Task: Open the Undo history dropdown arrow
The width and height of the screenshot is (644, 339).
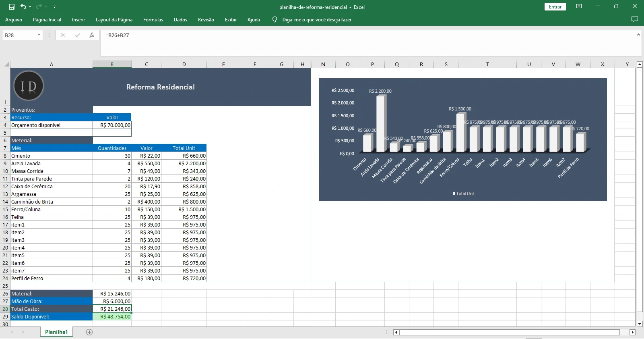Action: coord(30,7)
